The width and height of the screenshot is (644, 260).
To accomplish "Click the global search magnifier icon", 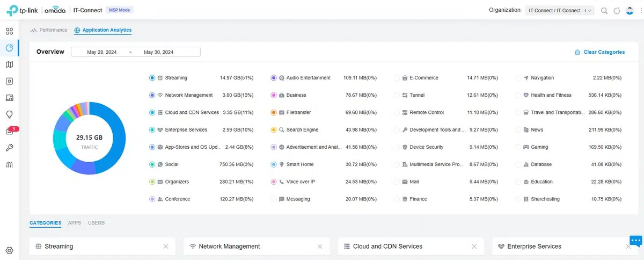I will 604,10.
